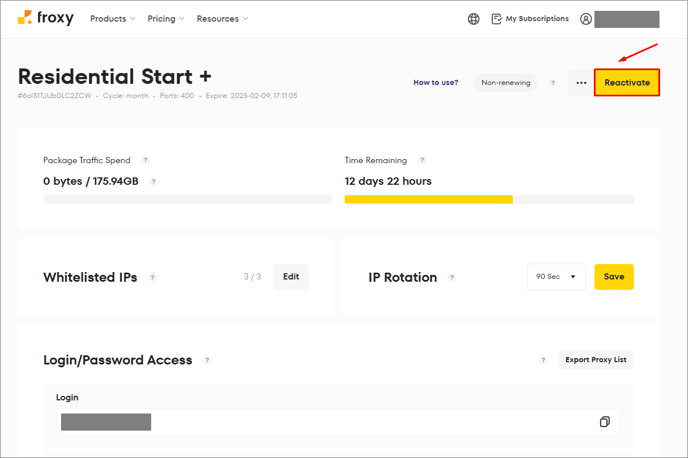Image resolution: width=688 pixels, height=458 pixels.
Task: Click the '12 days 22 hours' text
Action: click(x=388, y=181)
